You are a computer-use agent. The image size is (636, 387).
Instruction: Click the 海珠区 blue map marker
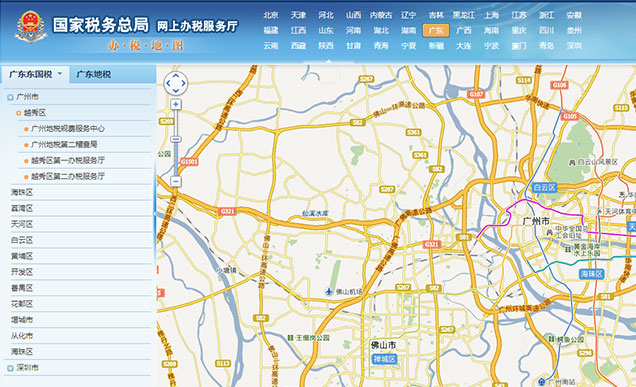tap(592, 274)
